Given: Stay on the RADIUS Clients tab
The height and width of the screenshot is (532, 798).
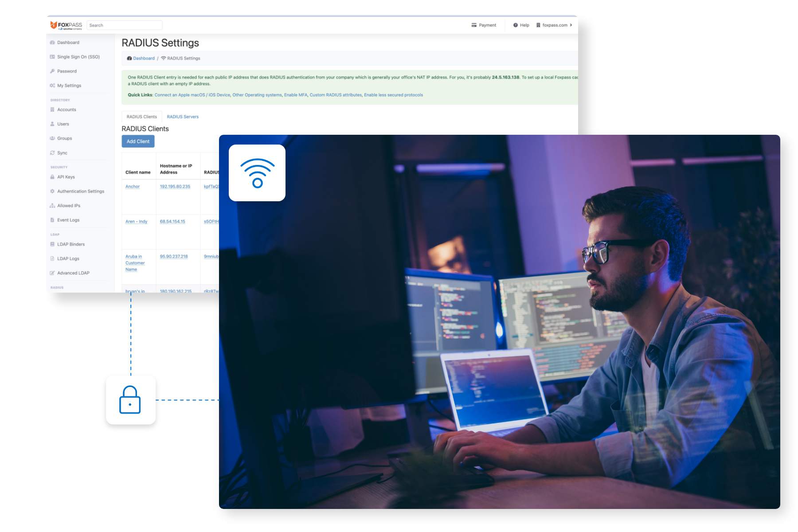Looking at the screenshot, I should (x=141, y=117).
